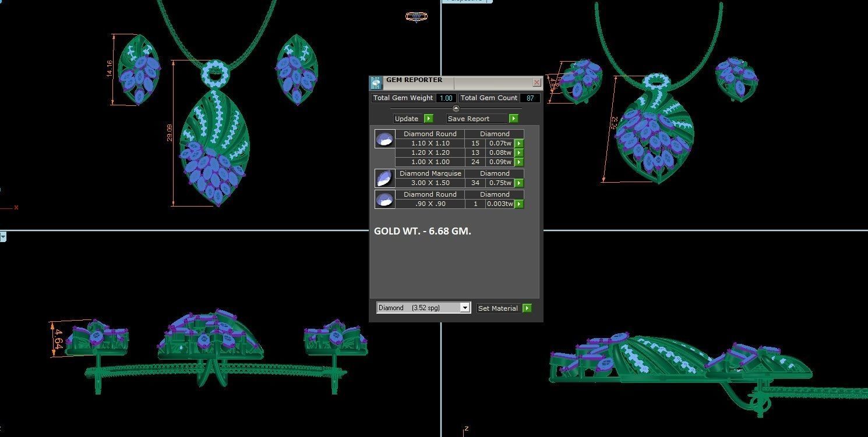The image size is (868, 437).
Task: Click green arrow next to Save Report
Action: tap(514, 118)
